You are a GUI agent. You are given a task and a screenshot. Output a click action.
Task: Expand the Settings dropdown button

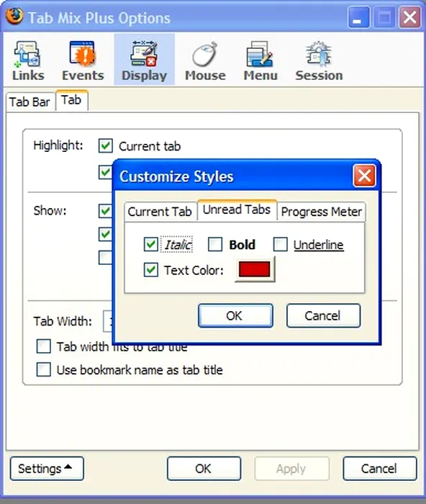click(x=47, y=469)
